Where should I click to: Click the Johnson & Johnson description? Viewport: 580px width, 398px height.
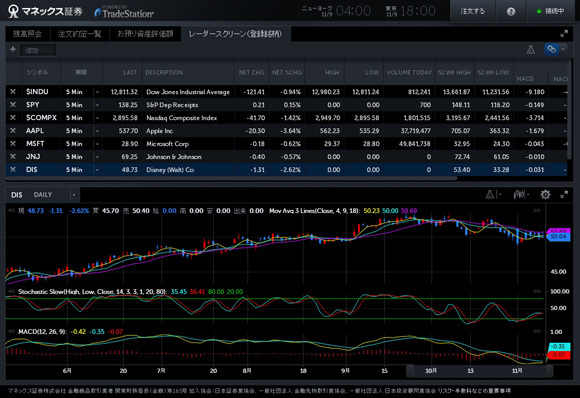click(174, 157)
